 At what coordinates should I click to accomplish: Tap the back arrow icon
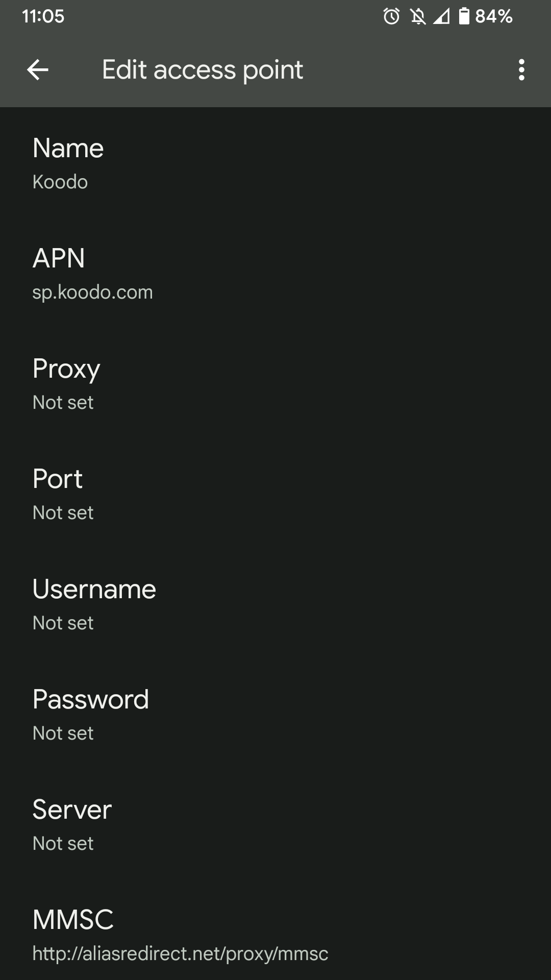pyautogui.click(x=37, y=69)
